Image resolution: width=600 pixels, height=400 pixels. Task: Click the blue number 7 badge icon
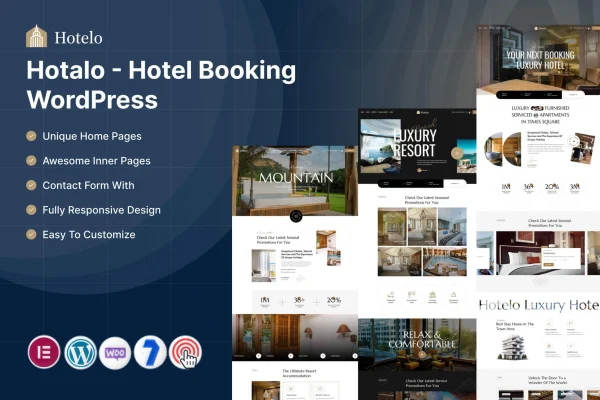(x=150, y=352)
